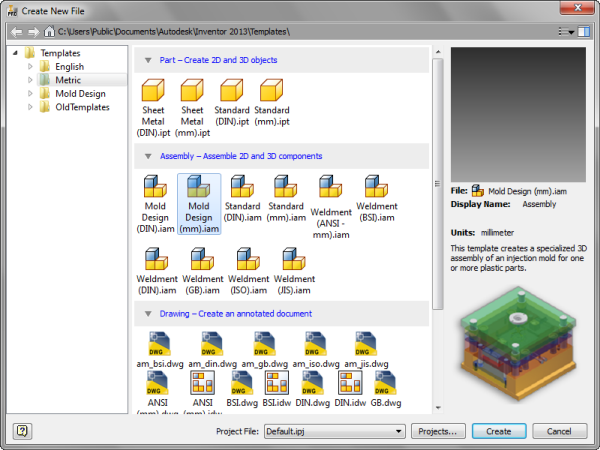Click 'Part – Create 2D and 3D objects' heading
This screenshot has height=450, width=600.
point(218,60)
